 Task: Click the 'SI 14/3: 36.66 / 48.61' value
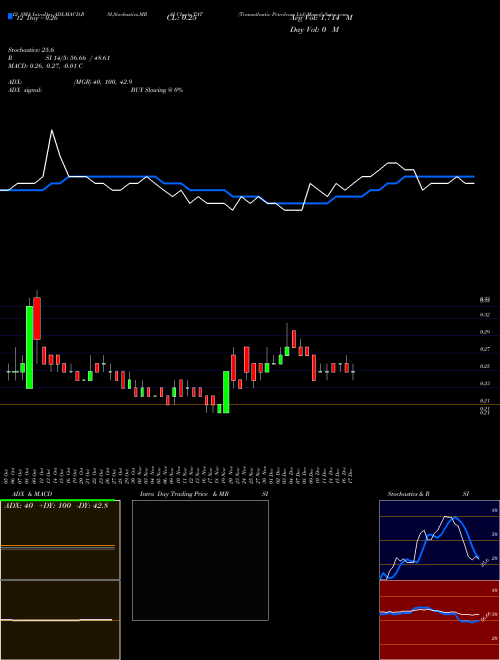78,58
